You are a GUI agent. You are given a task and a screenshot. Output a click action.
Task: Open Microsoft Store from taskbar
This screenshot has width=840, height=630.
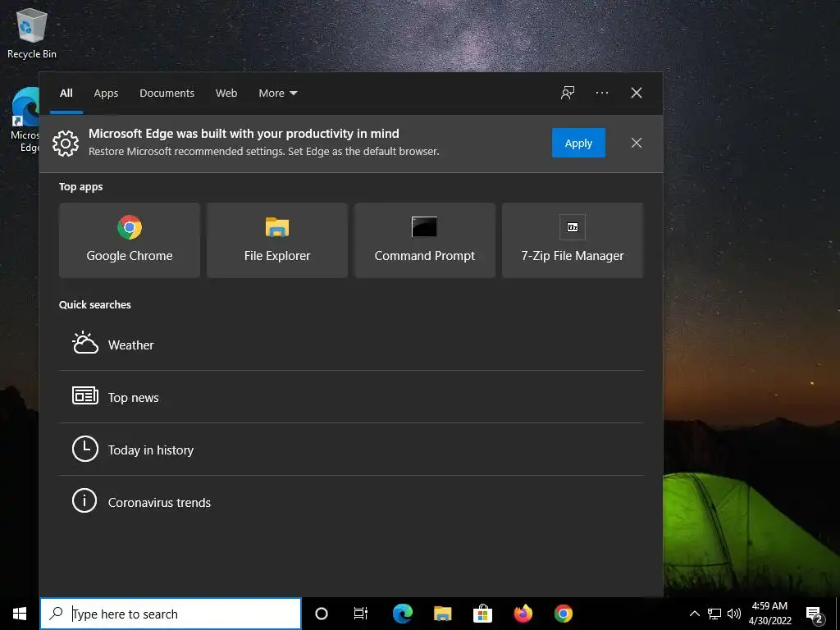(x=482, y=614)
